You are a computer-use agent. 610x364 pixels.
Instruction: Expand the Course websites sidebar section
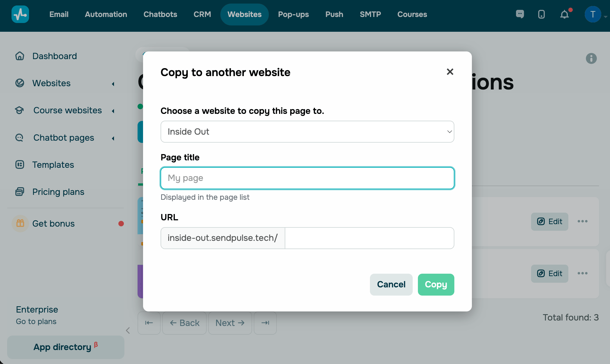113,111
